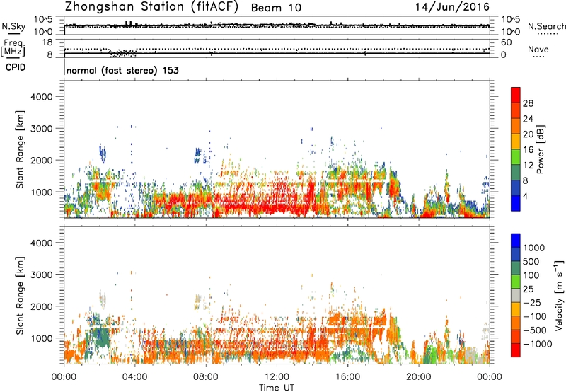Viewport: 566px width, 392px height.
Task: Click the blue echo patch near 2200 km at 02:00 in power panel
Action: click(x=103, y=154)
